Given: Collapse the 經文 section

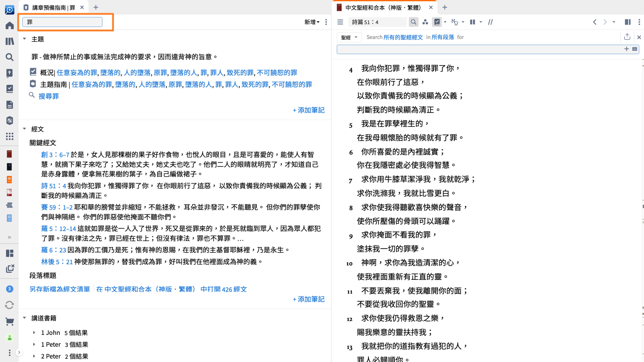Looking at the screenshot, I should [24, 129].
